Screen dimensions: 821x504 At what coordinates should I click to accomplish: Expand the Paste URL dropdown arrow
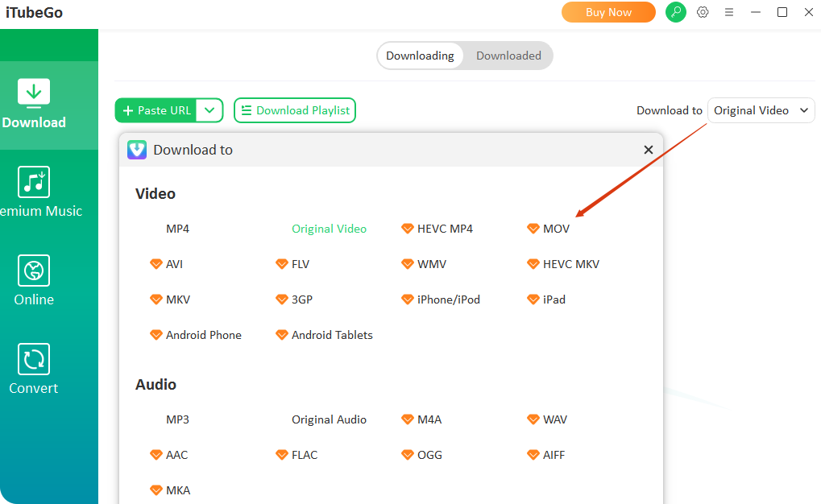[209, 110]
